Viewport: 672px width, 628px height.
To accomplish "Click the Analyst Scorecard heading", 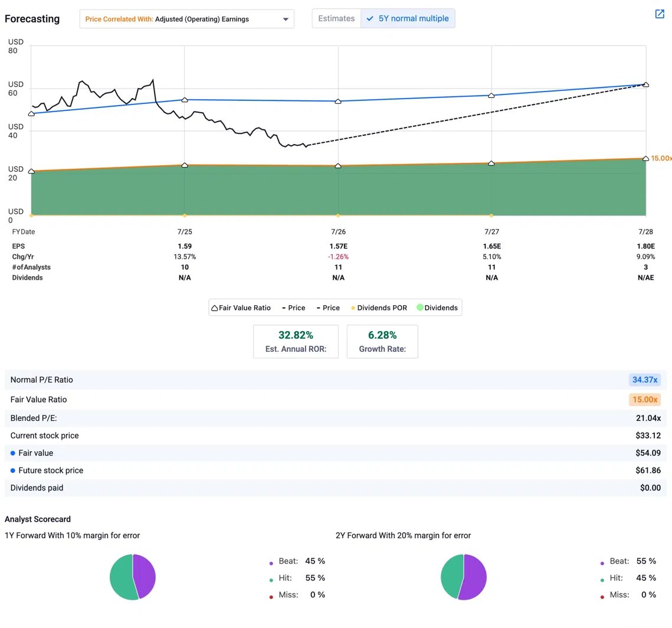I will [38, 519].
